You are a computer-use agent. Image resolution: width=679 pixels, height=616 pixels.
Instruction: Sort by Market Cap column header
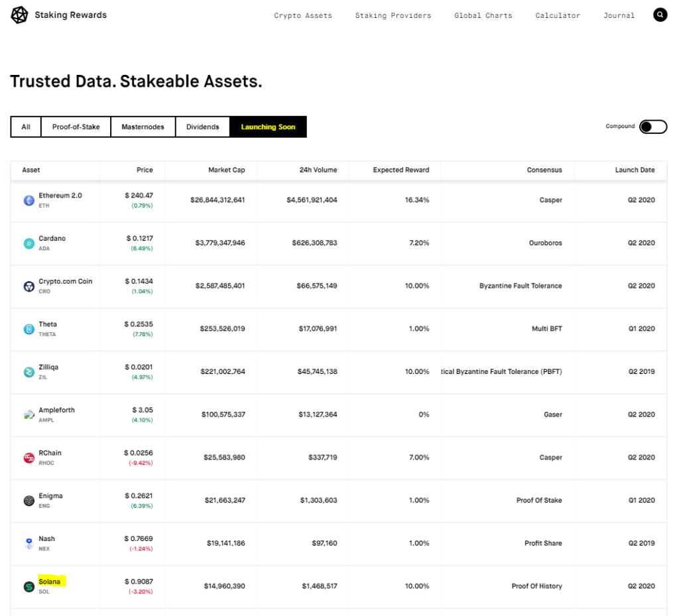(x=227, y=170)
